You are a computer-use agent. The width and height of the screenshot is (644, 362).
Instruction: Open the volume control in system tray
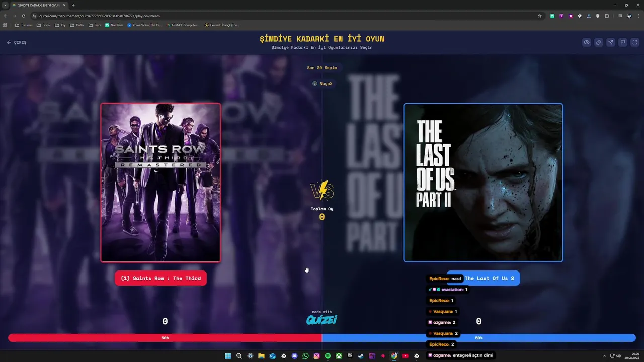tap(618, 356)
